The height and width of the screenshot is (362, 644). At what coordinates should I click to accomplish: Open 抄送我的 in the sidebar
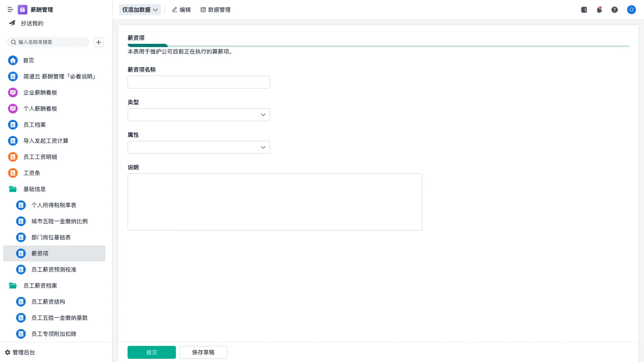click(54, 23)
